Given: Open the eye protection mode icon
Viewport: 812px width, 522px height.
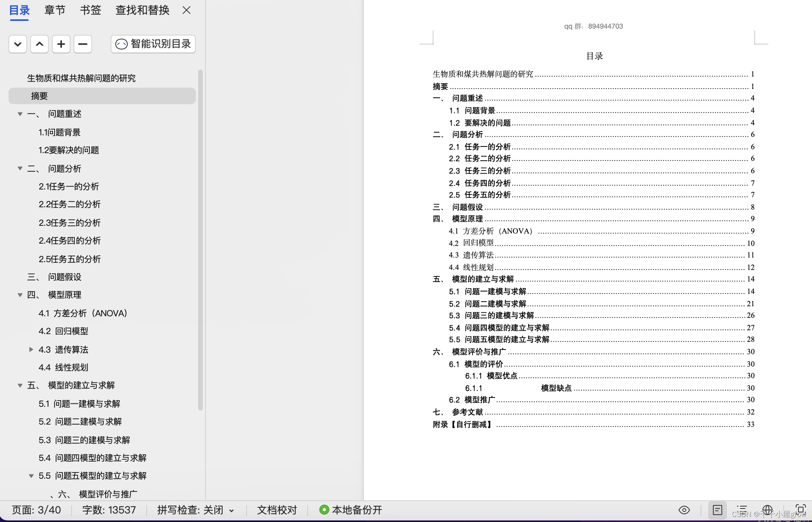Looking at the screenshot, I should 684,510.
